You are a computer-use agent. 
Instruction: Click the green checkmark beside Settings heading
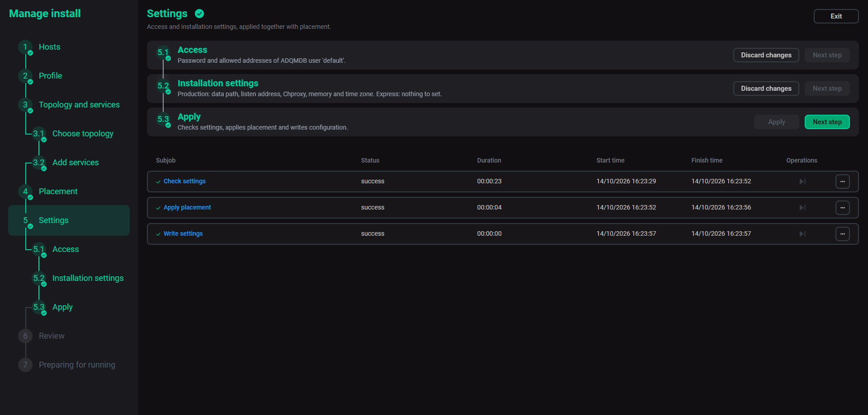[199, 14]
